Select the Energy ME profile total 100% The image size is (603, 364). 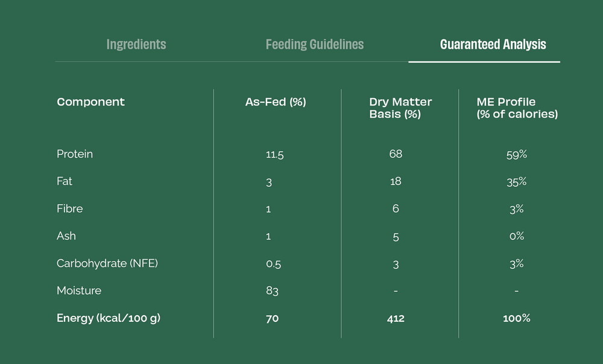click(x=517, y=318)
